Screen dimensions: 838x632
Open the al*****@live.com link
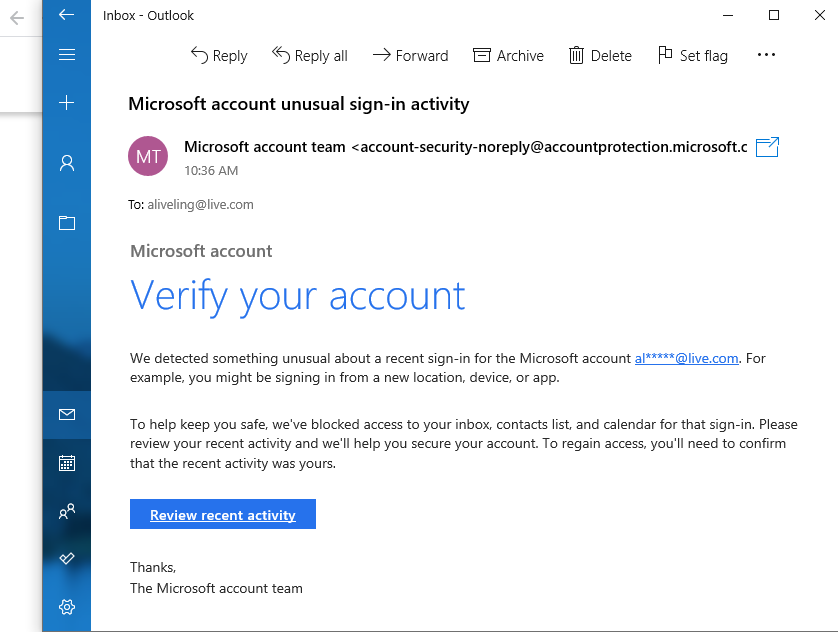(686, 358)
